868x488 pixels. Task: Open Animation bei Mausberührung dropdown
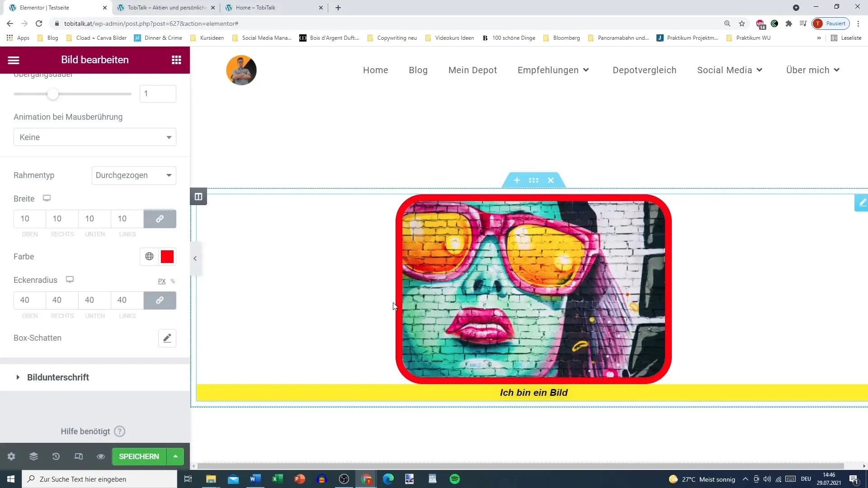95,137
